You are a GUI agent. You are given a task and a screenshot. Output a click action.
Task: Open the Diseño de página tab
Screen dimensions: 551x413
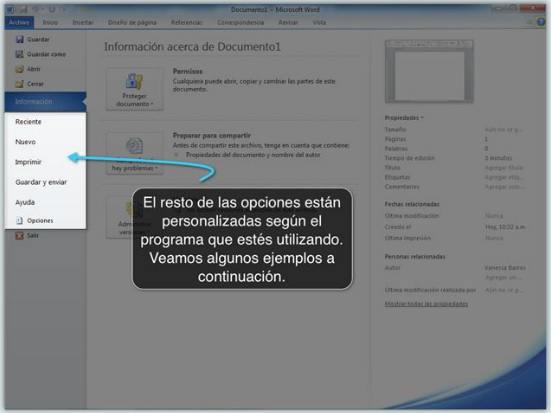click(x=132, y=22)
